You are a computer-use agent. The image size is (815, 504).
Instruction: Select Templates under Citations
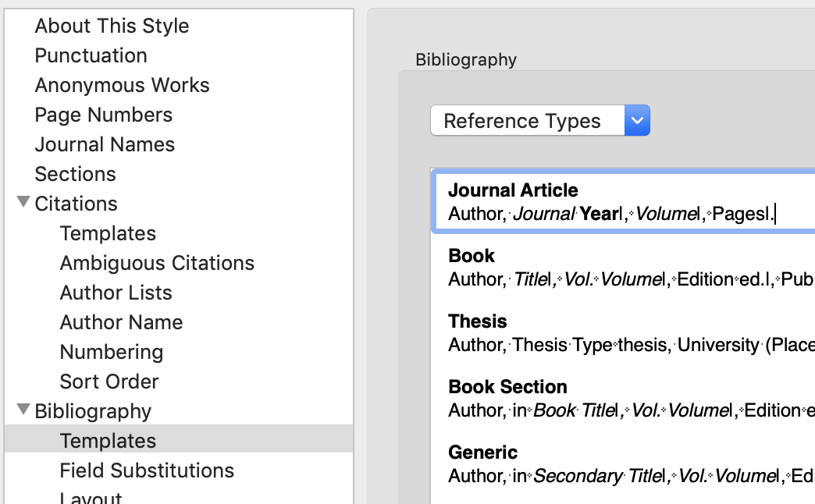tap(108, 233)
